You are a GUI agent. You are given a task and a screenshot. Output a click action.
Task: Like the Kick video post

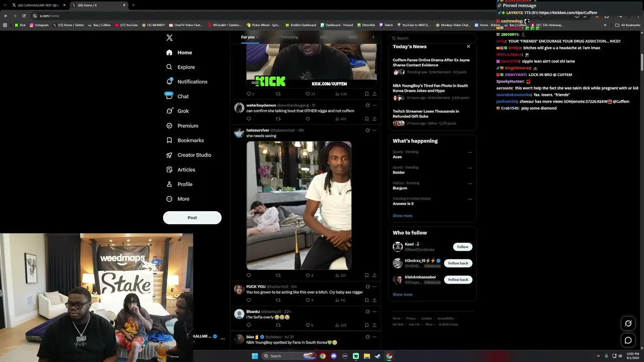point(310,94)
